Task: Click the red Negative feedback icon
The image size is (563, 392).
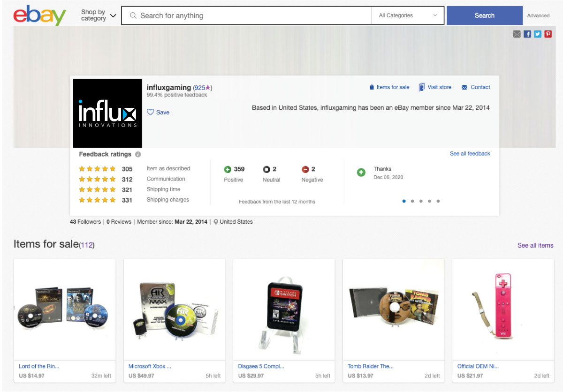Action: pyautogui.click(x=305, y=169)
